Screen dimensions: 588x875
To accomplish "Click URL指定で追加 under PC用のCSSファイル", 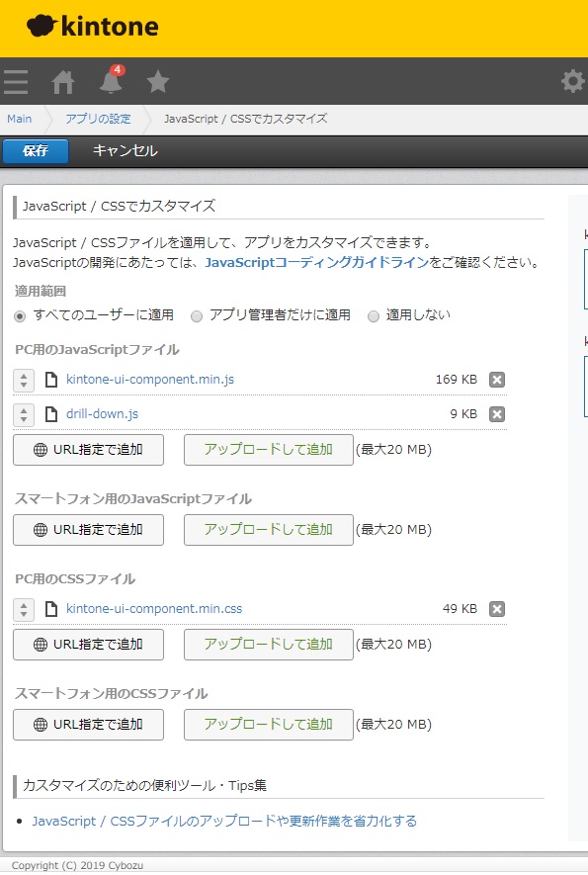I will (88, 645).
